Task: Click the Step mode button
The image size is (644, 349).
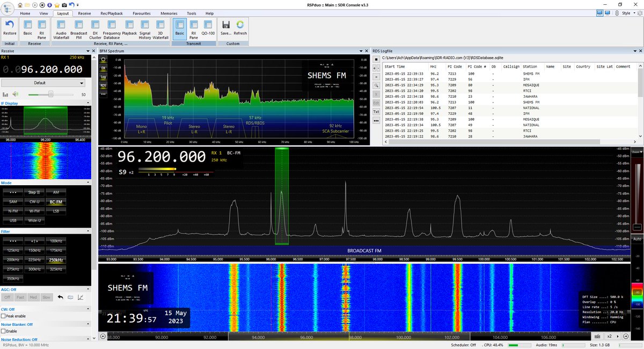Action: point(34,192)
